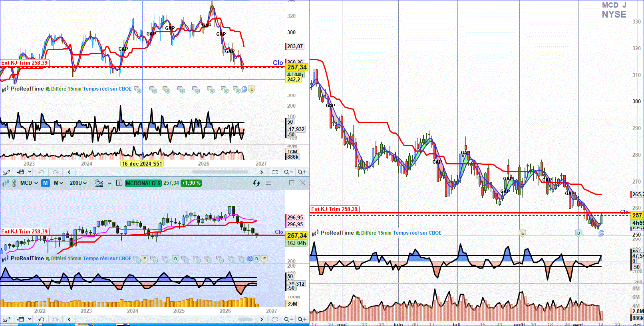Viewport: 644px width, 326px height.
Task: Undo last action in the monthly chart toolbar
Action: click(x=41, y=319)
